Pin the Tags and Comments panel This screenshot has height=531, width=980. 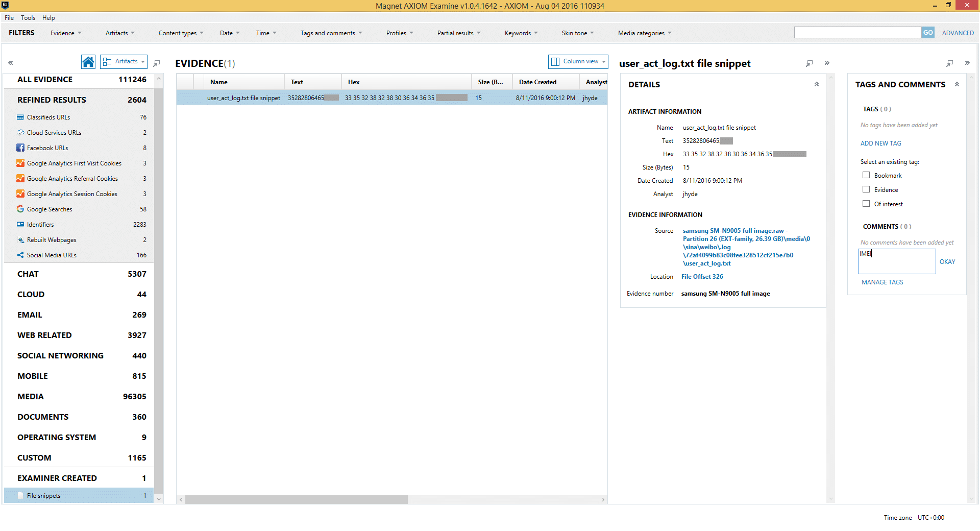pos(949,63)
